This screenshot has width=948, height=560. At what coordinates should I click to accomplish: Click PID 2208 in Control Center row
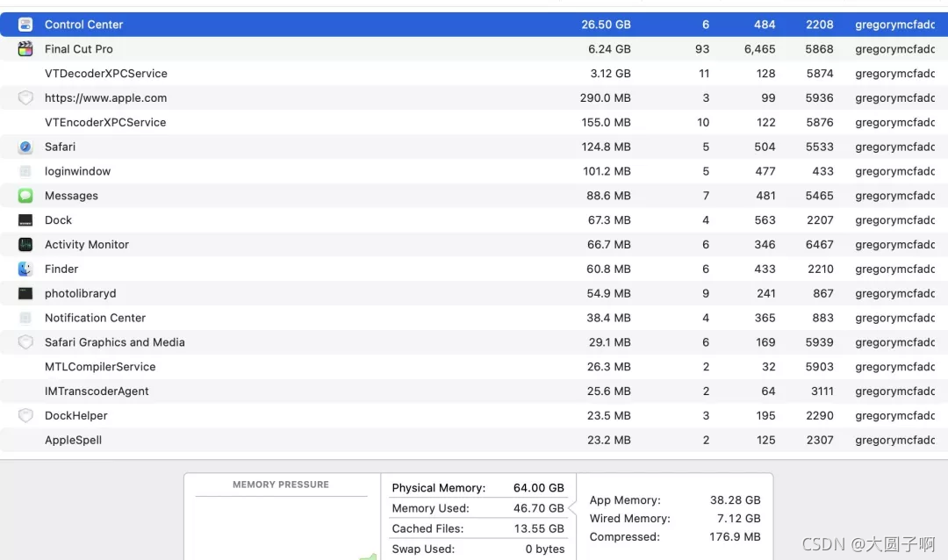pos(819,25)
